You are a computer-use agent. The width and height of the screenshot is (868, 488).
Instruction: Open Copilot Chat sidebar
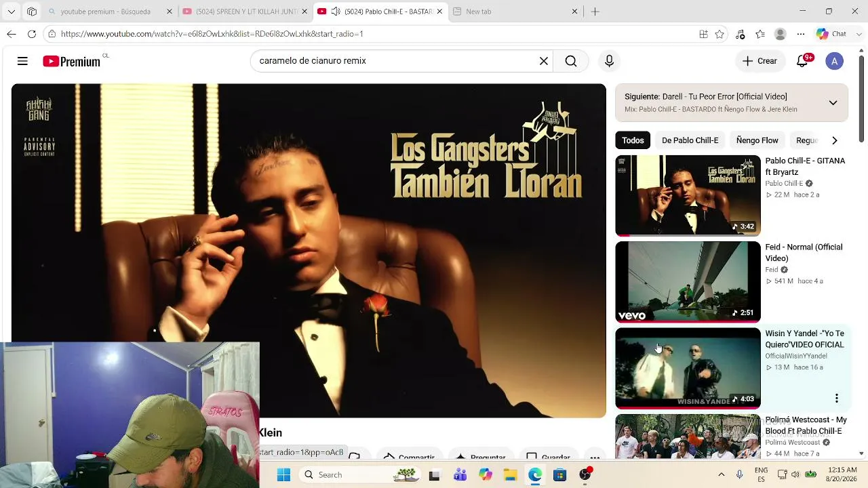click(x=831, y=34)
